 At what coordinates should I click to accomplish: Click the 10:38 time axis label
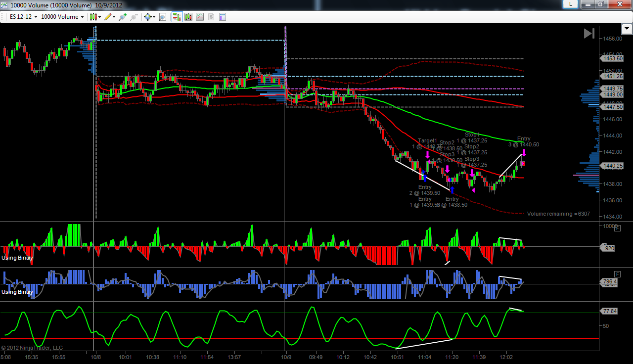pos(152,357)
